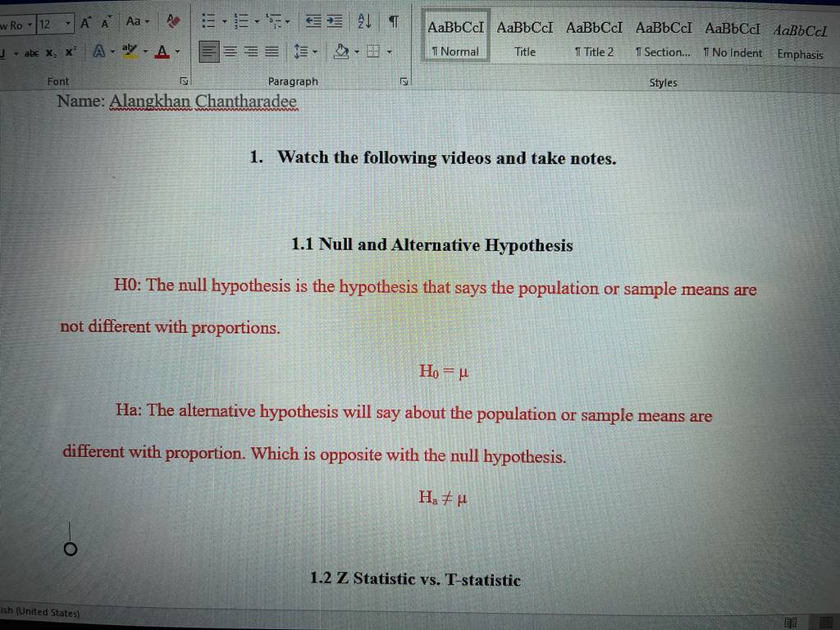
Task: Click the "H0: The null hypothesis" paragraph
Action: click(409, 306)
